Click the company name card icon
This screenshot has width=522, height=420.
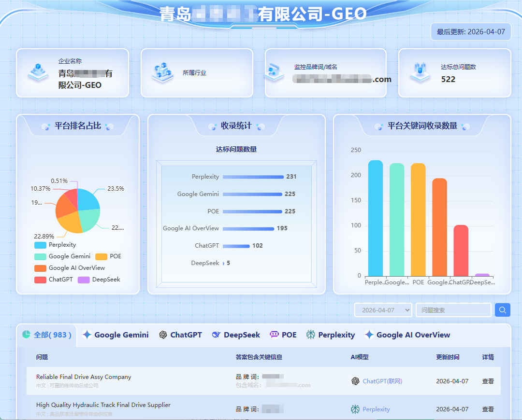click(x=38, y=72)
